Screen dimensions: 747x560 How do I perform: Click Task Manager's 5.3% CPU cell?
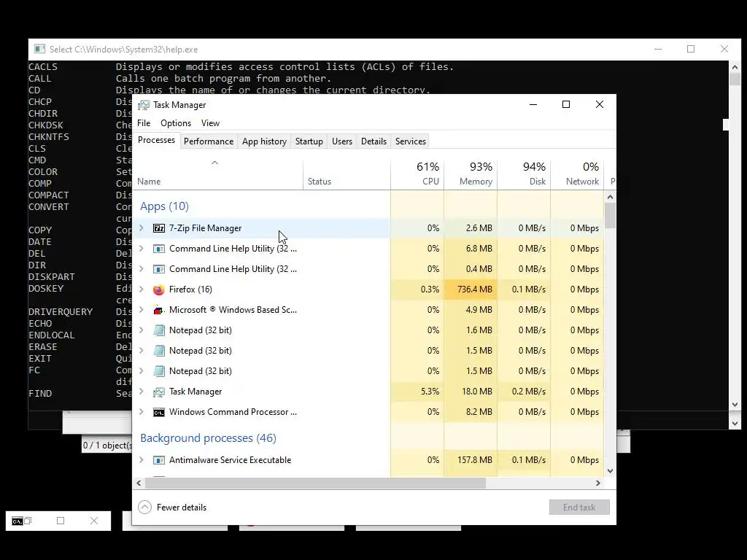click(417, 392)
